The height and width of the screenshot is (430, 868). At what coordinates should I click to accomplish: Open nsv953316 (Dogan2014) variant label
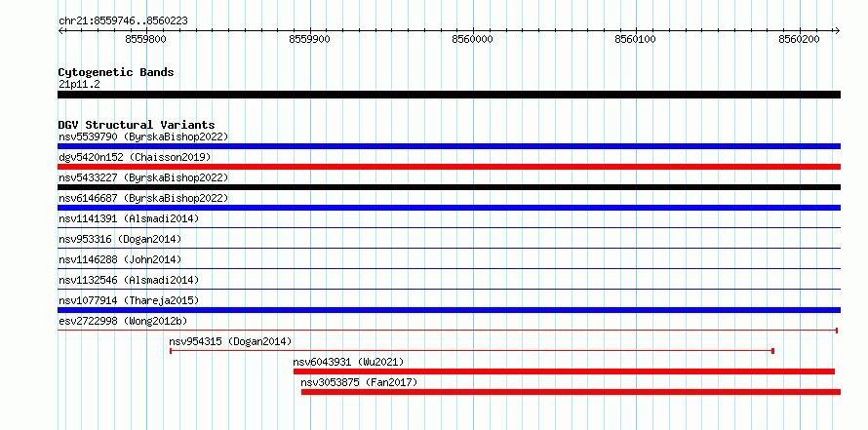click(120, 239)
